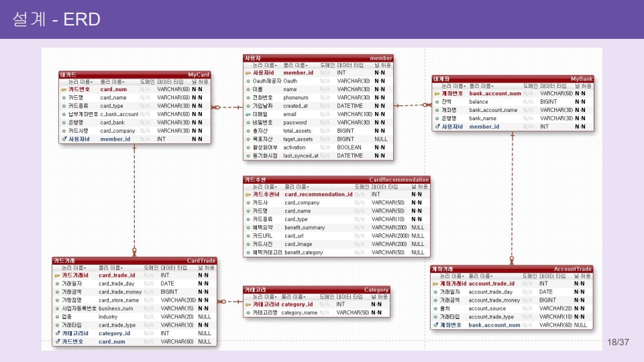The image size is (644, 362).
Task: Click card_trade_money column name
Action: pyautogui.click(x=120, y=292)
